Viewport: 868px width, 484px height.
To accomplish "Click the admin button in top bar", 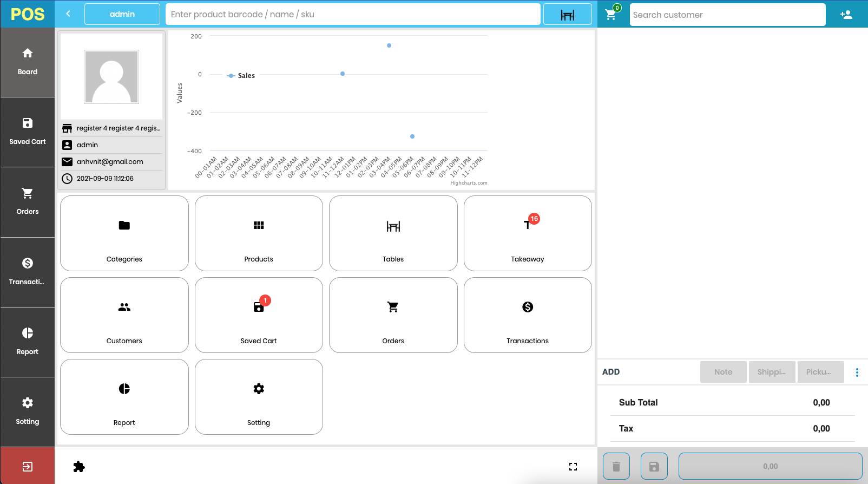I will pos(122,14).
